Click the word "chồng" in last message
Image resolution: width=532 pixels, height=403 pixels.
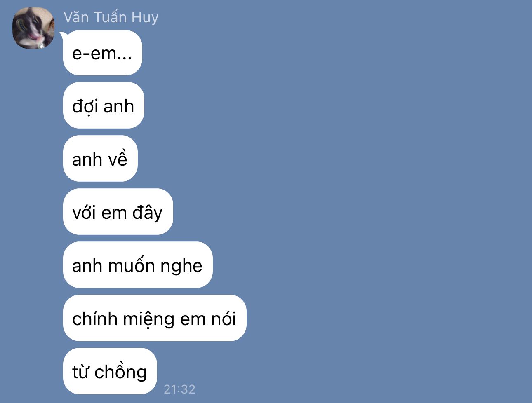[120, 371]
